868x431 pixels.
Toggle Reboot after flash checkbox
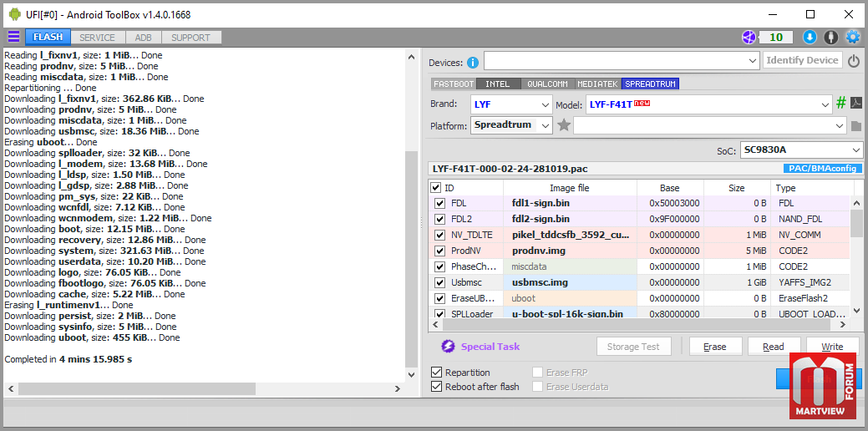point(437,387)
